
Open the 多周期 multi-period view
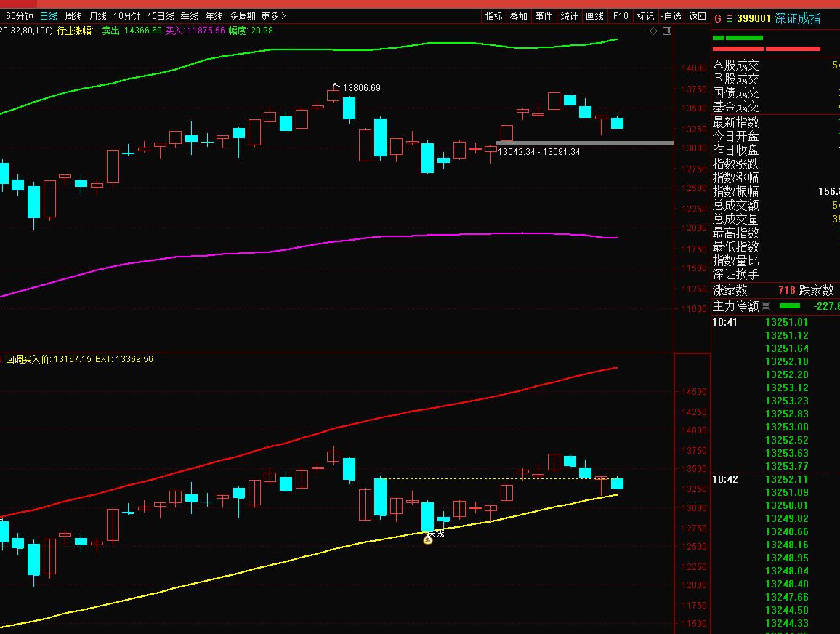coord(242,16)
